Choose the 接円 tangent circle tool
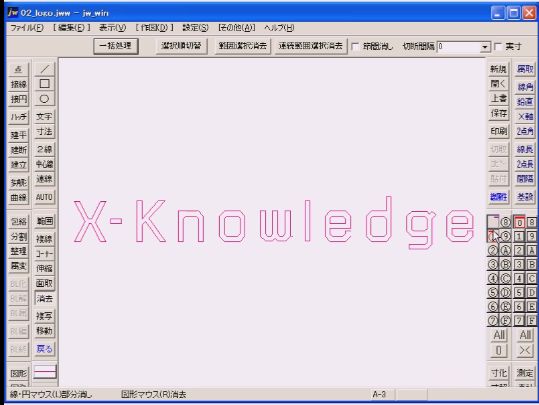Viewport: 539px width, 405px height. (x=19, y=99)
